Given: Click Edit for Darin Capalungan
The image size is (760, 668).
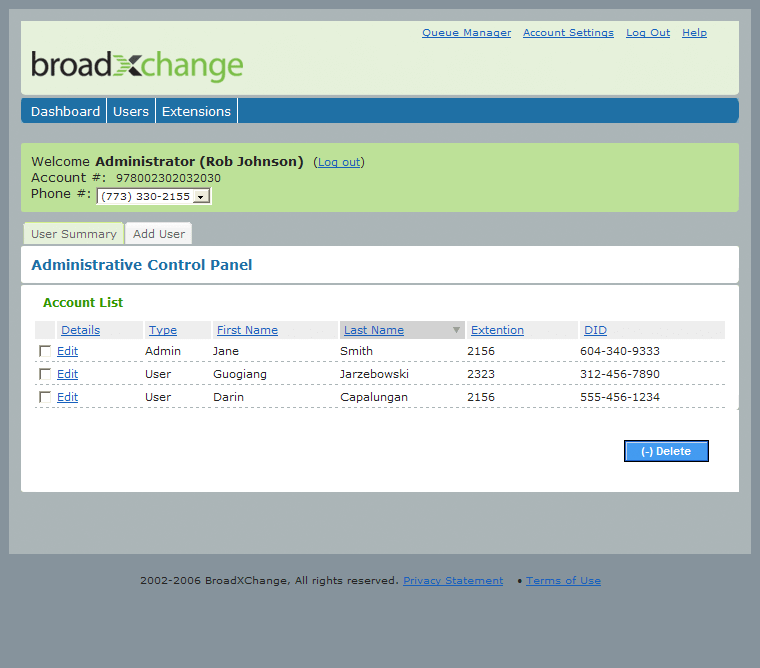Looking at the screenshot, I should pyautogui.click(x=67, y=397).
